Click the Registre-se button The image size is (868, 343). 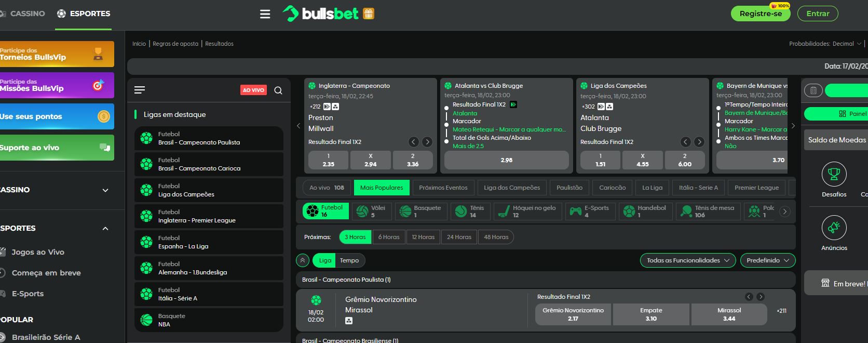click(761, 14)
